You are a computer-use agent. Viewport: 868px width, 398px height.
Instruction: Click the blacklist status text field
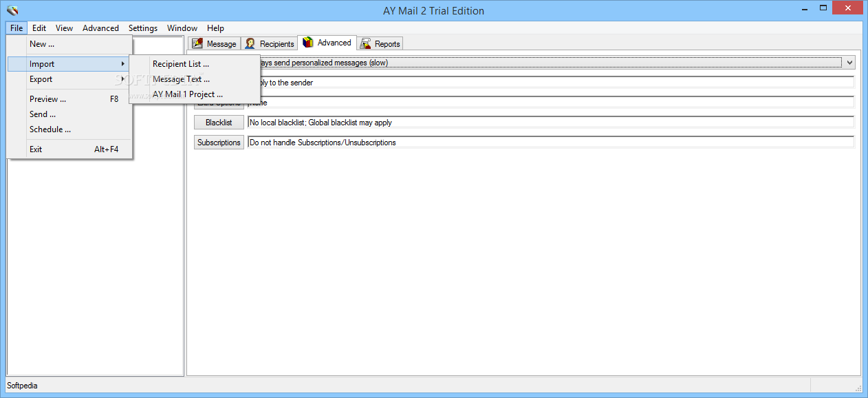pos(550,123)
